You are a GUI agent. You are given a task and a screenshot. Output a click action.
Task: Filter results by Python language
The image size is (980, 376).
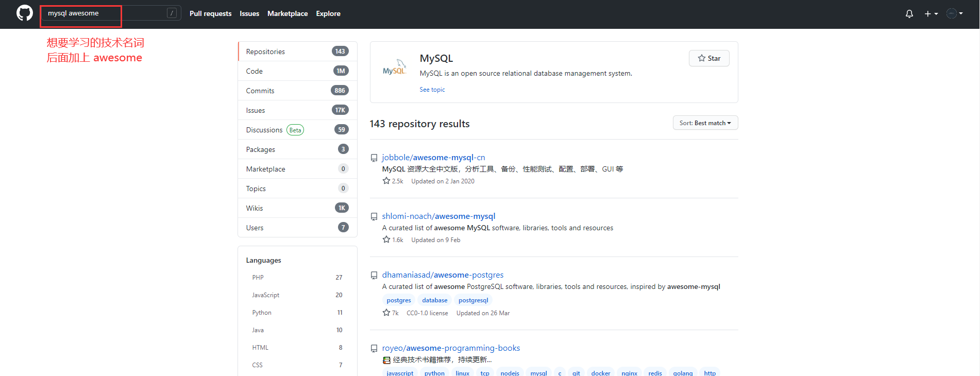(x=297, y=313)
